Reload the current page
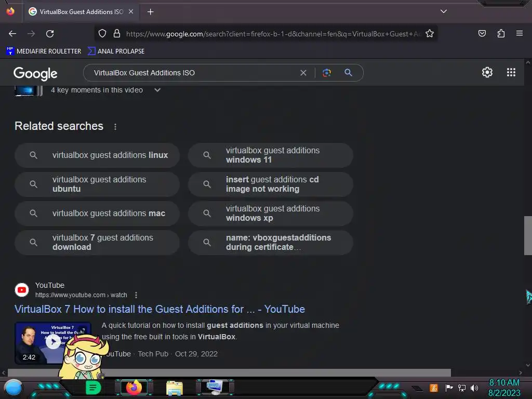Image resolution: width=532 pixels, height=399 pixels. pyautogui.click(x=50, y=34)
